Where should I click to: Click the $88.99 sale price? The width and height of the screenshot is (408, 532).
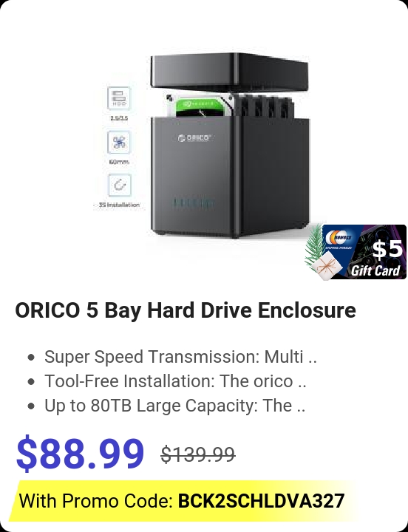(80, 453)
